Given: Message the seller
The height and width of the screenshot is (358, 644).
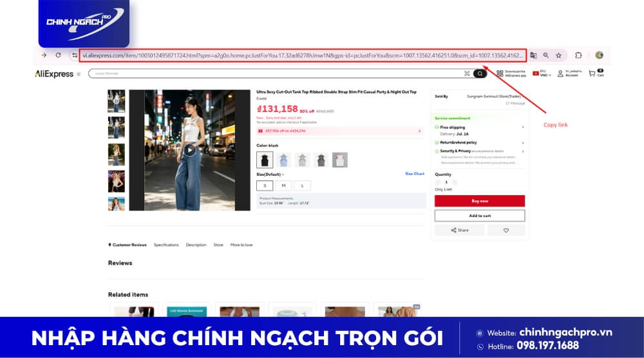Looking at the screenshot, I should click(515, 103).
